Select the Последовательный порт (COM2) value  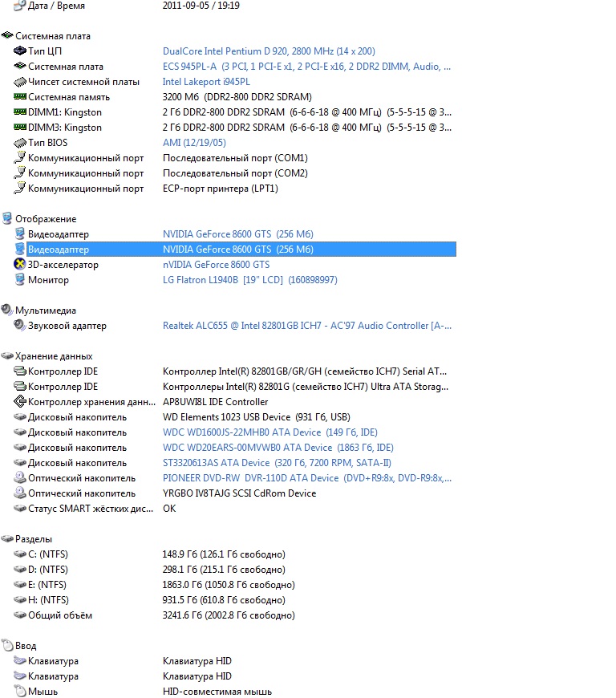pos(235,173)
